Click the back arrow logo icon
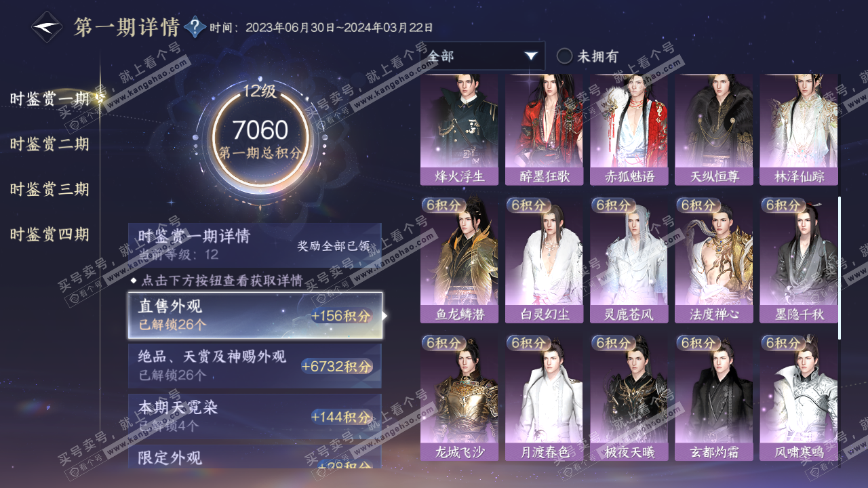 [47, 27]
